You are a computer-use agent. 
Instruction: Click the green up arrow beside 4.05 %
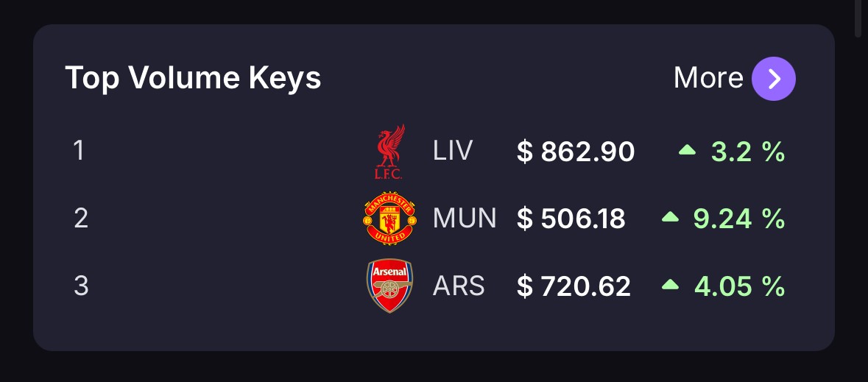(x=670, y=284)
